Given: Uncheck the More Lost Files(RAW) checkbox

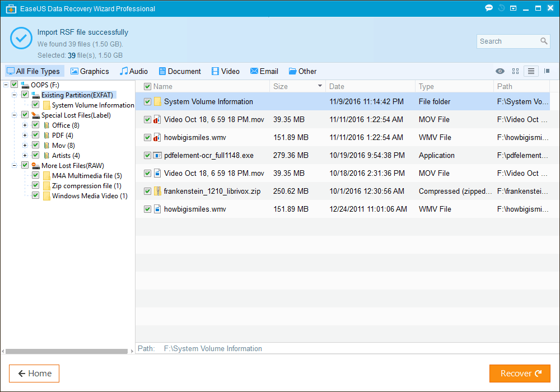Looking at the screenshot, I should click(x=25, y=165).
